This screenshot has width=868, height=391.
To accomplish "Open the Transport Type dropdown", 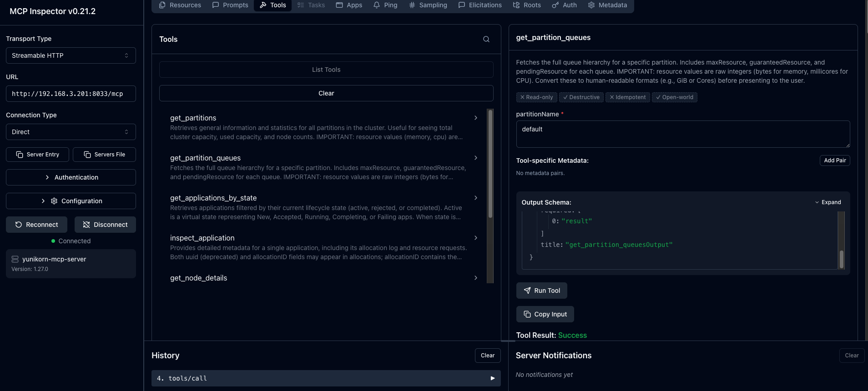I will (x=71, y=55).
